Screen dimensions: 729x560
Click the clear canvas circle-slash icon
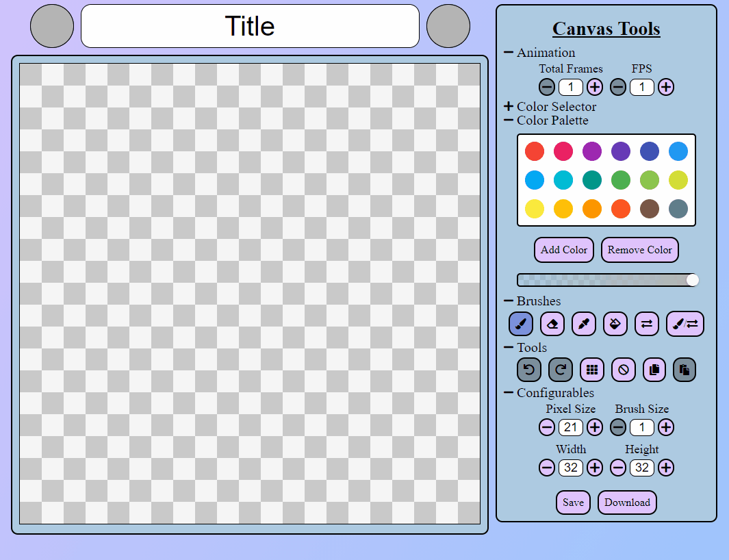point(624,370)
